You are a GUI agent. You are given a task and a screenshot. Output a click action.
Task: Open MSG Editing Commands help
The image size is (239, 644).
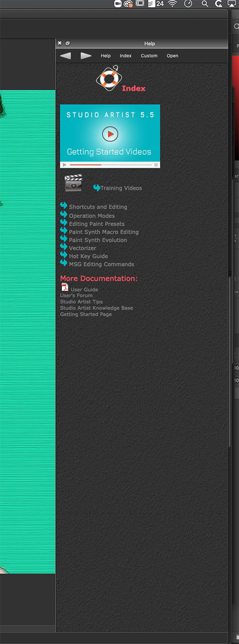pyautogui.click(x=101, y=264)
